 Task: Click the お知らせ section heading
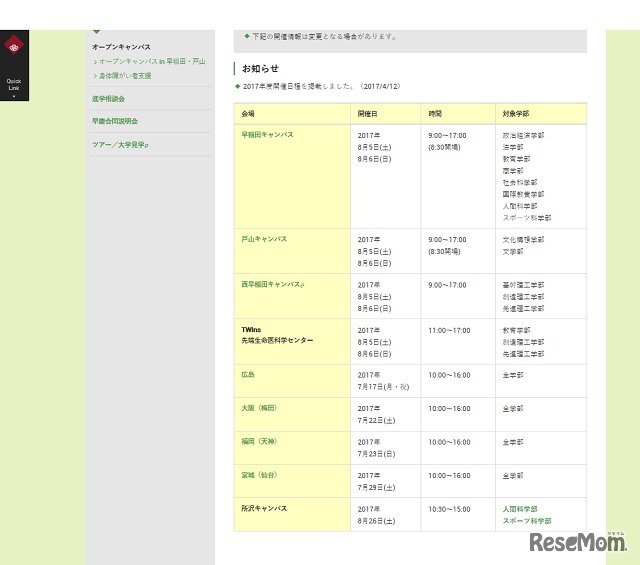(260, 69)
